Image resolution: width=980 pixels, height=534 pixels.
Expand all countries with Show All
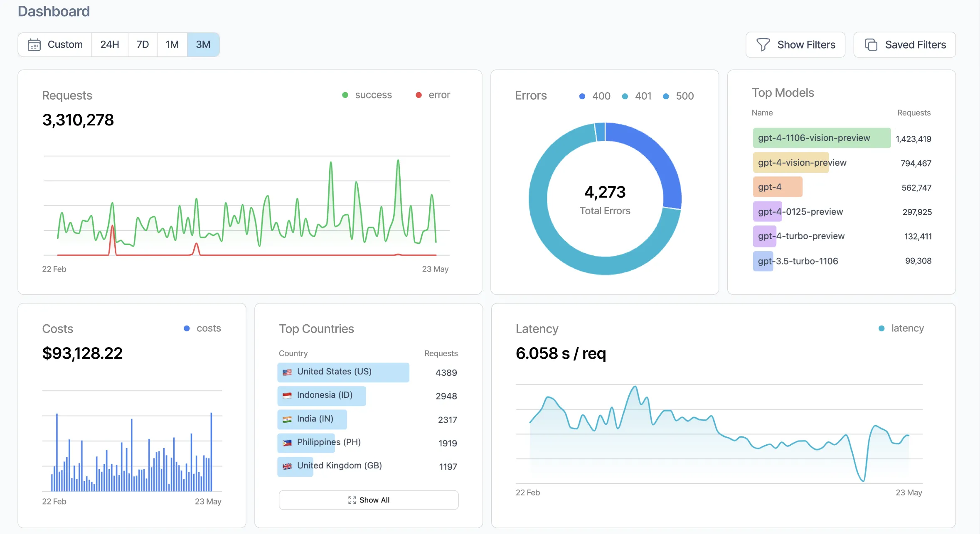coord(368,500)
